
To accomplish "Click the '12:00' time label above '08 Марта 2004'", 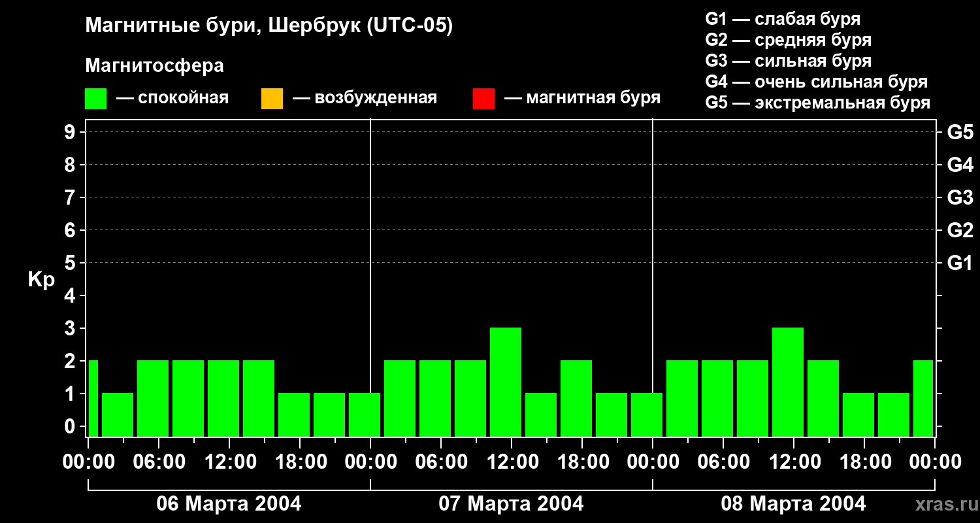I will click(794, 462).
